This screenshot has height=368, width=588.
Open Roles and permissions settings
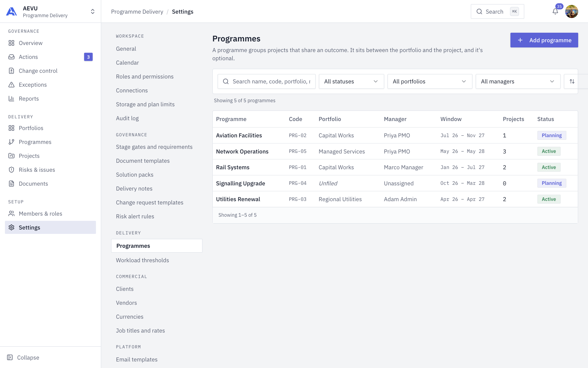[145, 77]
